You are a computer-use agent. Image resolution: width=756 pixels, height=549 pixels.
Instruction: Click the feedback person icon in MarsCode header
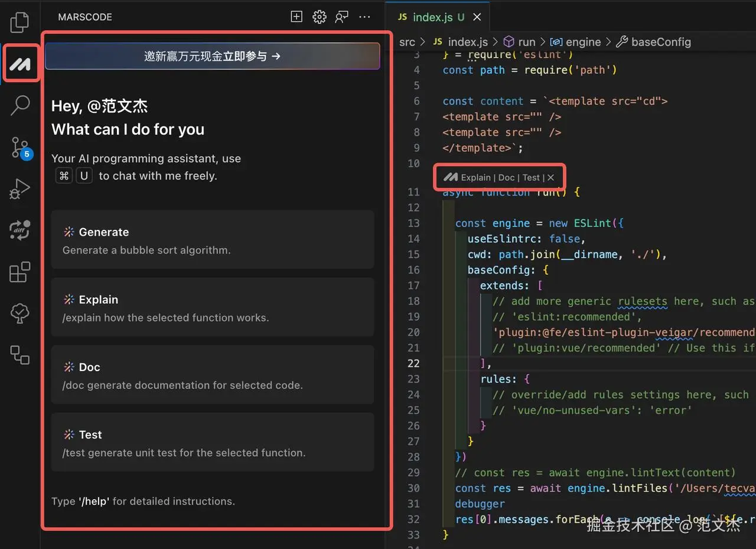pyautogui.click(x=341, y=17)
